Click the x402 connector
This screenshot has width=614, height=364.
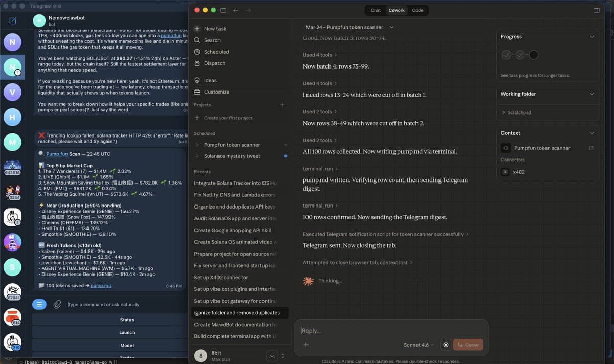(513, 172)
